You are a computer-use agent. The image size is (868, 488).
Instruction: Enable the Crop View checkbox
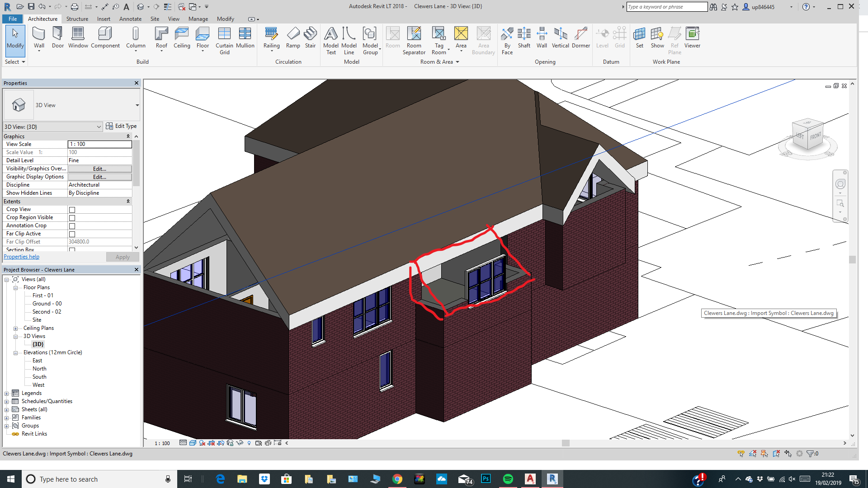72,209
